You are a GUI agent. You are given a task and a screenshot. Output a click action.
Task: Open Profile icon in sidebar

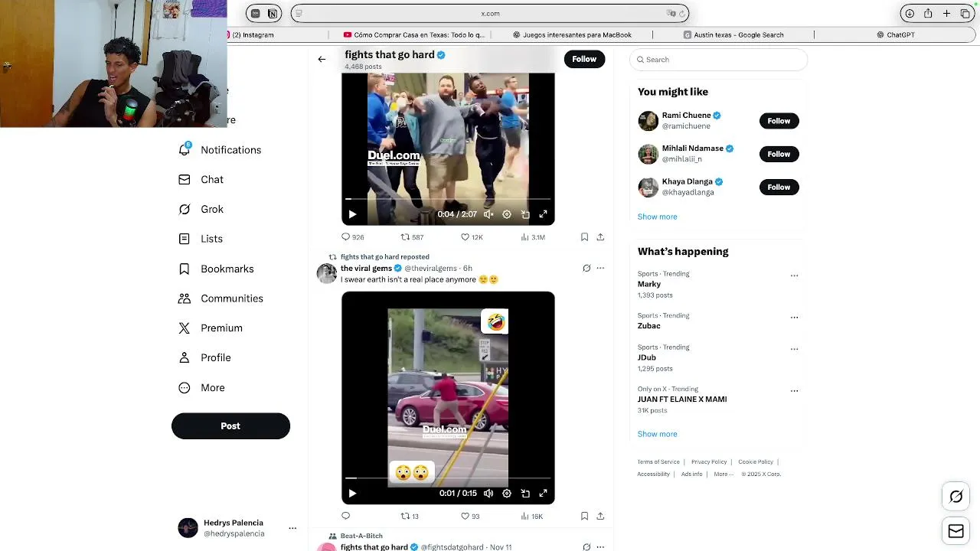(x=185, y=357)
